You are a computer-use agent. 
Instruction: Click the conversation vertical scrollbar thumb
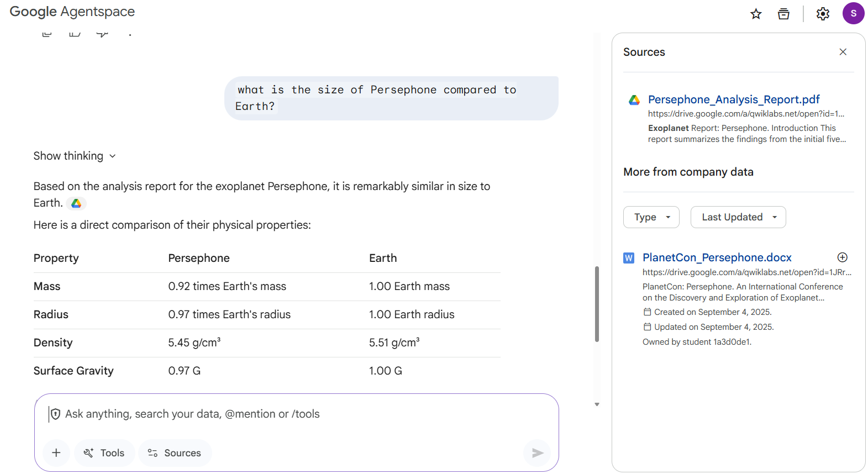coord(597,304)
